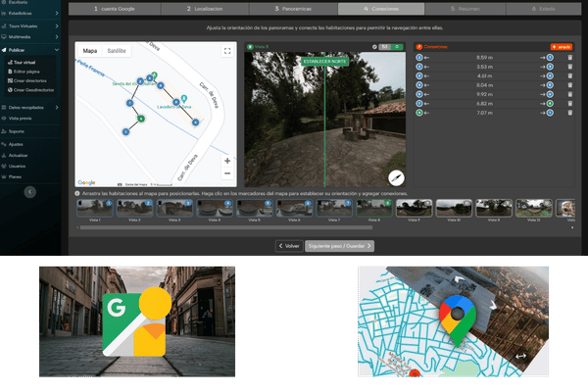588x392 pixels.
Task: Select the Vista 1 thumbnail
Action: click(x=95, y=208)
